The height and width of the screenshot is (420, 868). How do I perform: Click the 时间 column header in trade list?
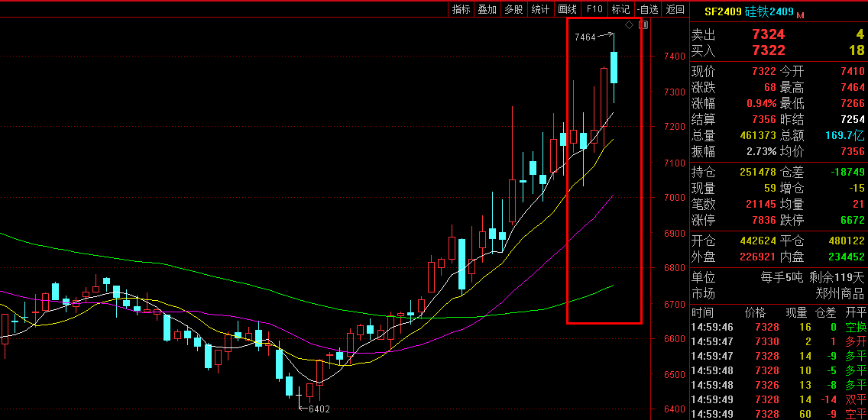pyautogui.click(x=702, y=312)
